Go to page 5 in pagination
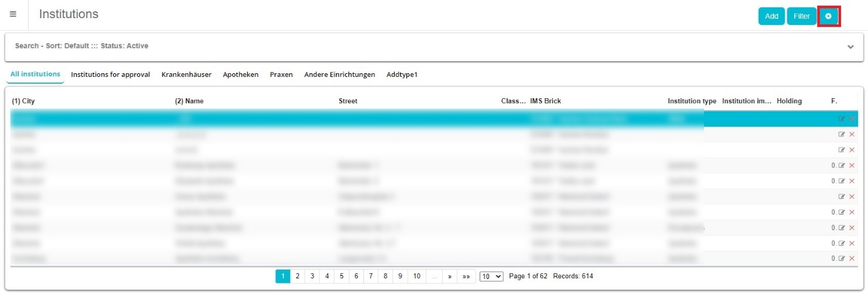The width and height of the screenshot is (868, 294). [x=341, y=276]
